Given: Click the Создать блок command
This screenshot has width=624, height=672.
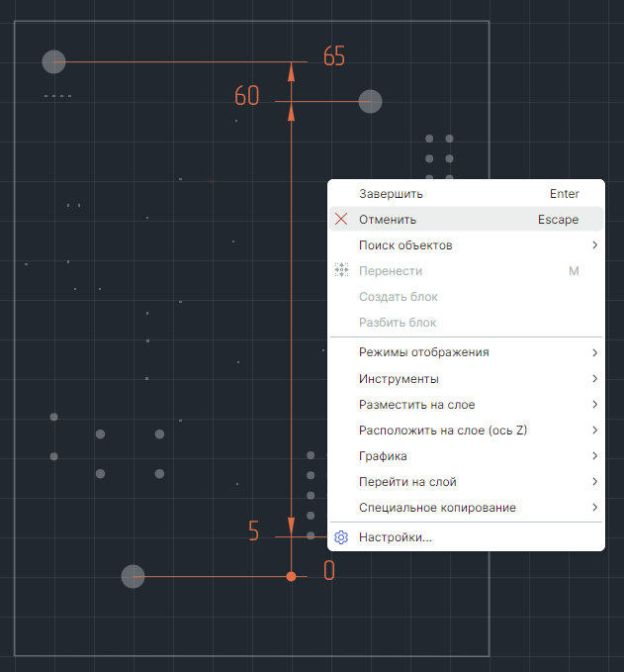Looking at the screenshot, I should click(398, 297).
